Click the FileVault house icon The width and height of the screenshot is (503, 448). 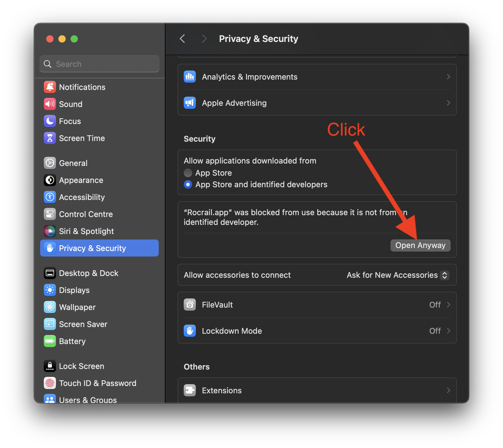pos(190,305)
